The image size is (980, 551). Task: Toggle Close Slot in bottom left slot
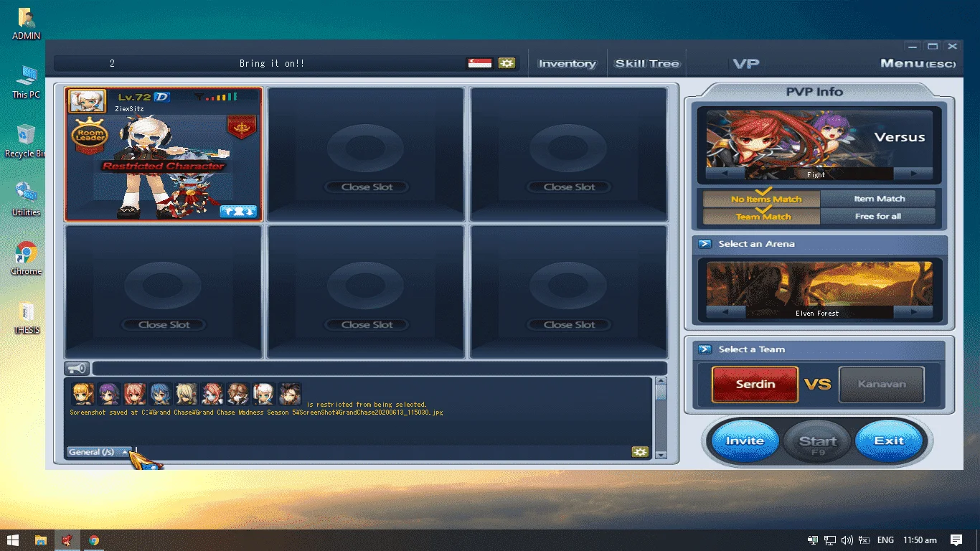[164, 324]
